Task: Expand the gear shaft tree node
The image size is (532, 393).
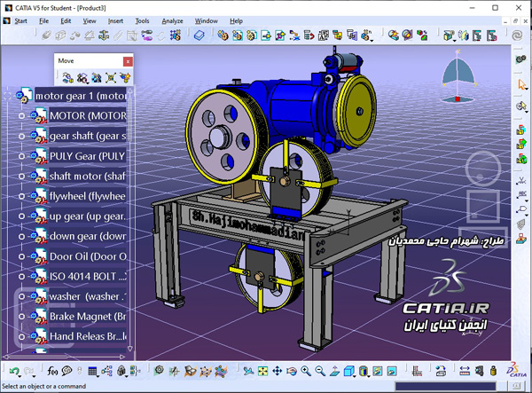Action: 21,136
